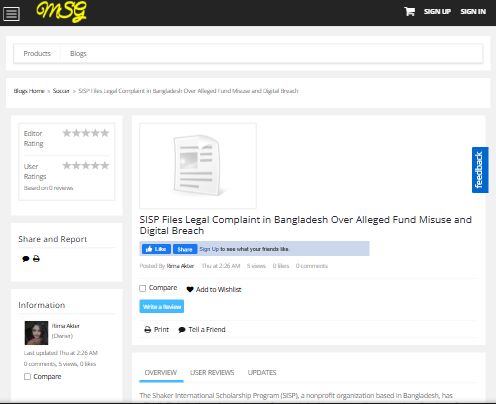Viewport: 496px width, 404px height.
Task: Click the '5 views' text in post meta
Action: coord(256,266)
